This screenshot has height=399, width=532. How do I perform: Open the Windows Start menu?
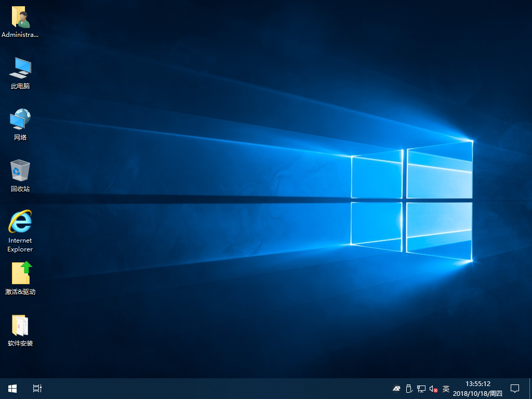[12, 388]
